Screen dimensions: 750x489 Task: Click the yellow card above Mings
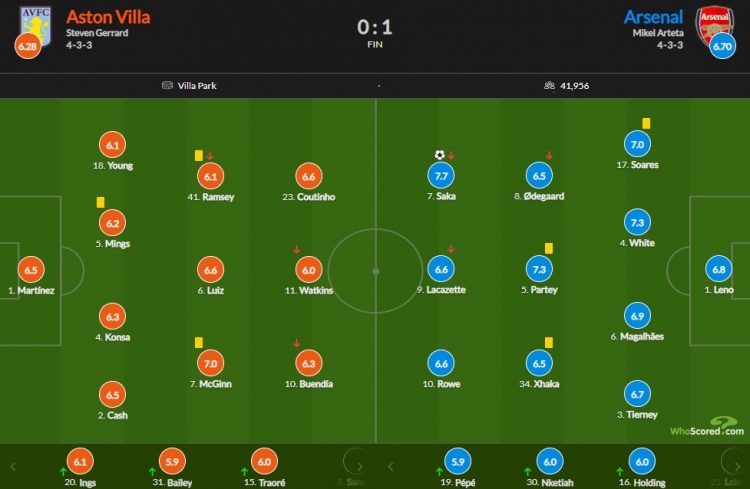(100, 202)
